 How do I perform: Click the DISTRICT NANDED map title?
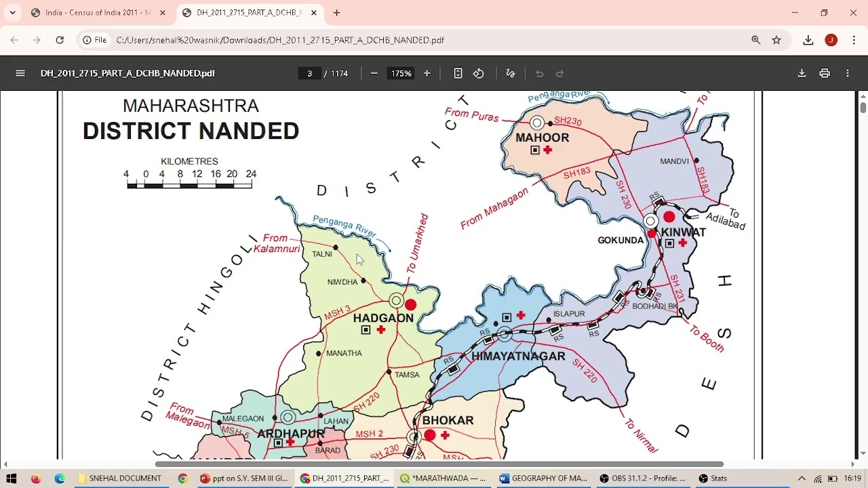pos(191,131)
